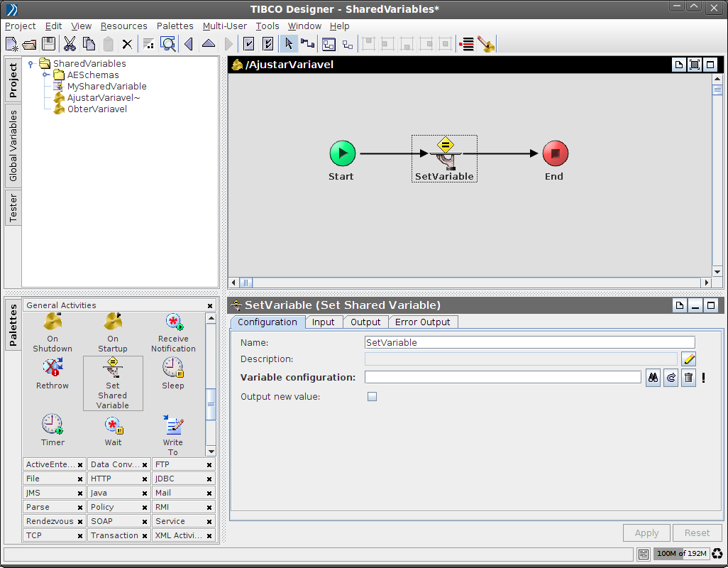This screenshot has width=728, height=568.
Task: Pick the Sleep palette activity
Action: [172, 374]
